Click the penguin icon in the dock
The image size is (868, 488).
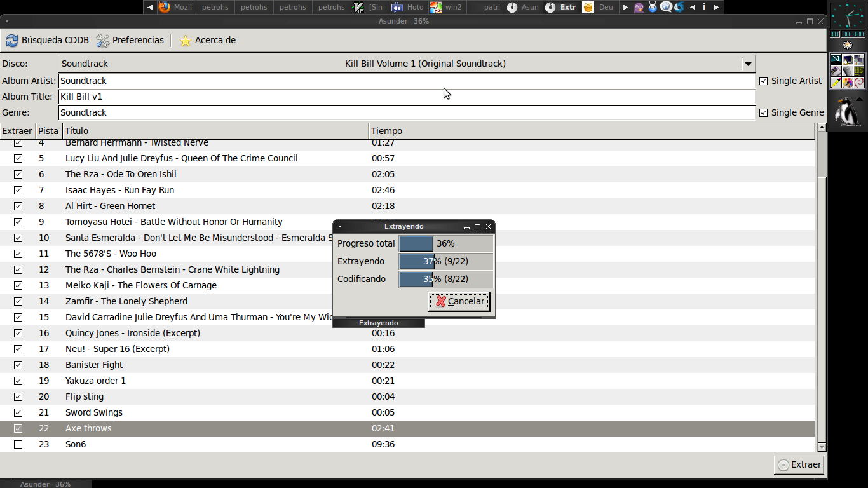click(846, 112)
